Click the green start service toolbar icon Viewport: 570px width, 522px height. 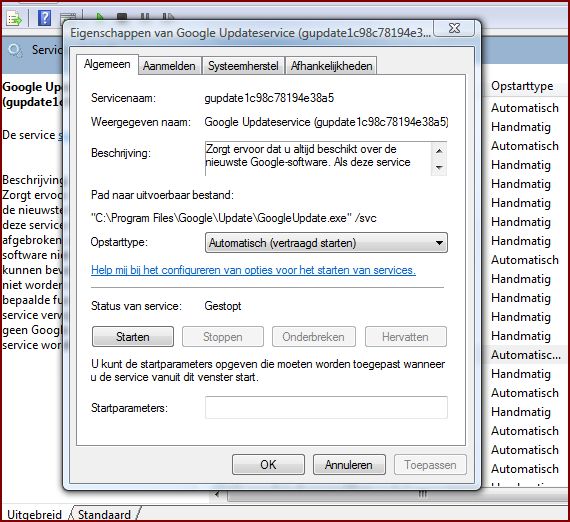click(100, 16)
